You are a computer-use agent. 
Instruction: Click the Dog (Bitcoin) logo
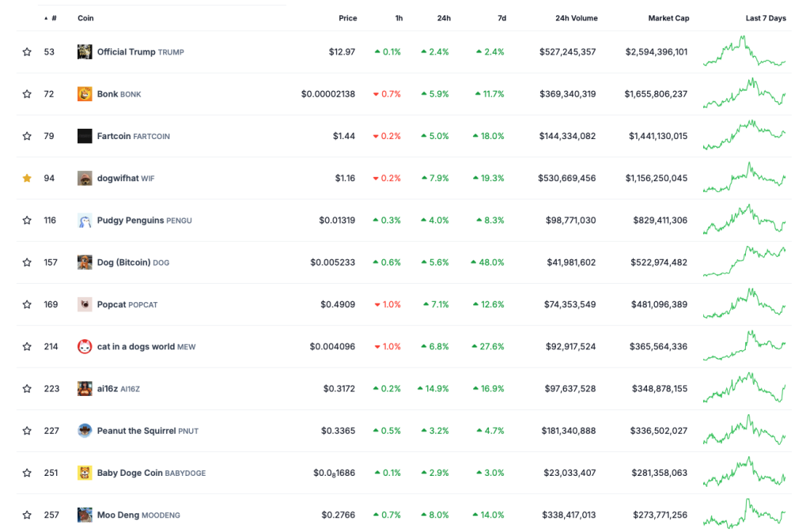pos(85,262)
